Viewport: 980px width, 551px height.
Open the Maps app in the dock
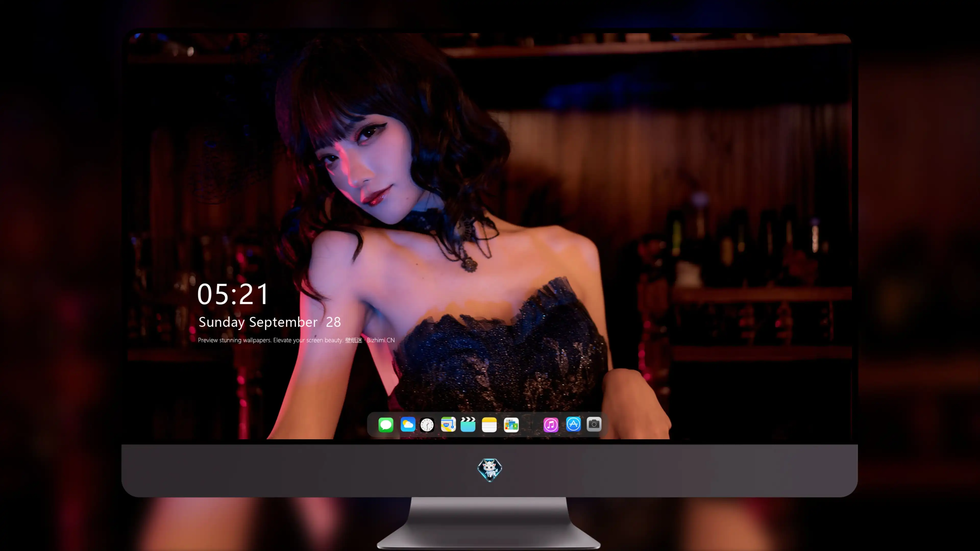(448, 424)
